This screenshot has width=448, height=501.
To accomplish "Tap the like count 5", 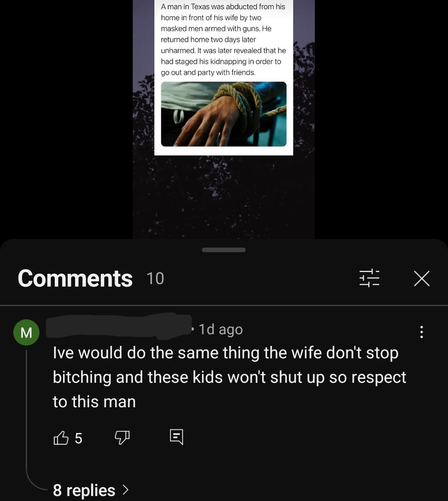I will [78, 438].
